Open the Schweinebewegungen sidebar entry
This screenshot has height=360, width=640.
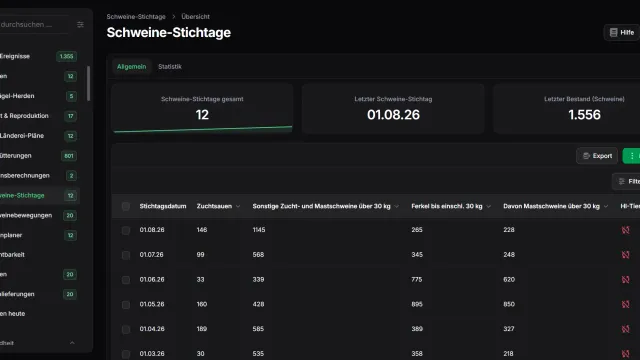(39, 215)
